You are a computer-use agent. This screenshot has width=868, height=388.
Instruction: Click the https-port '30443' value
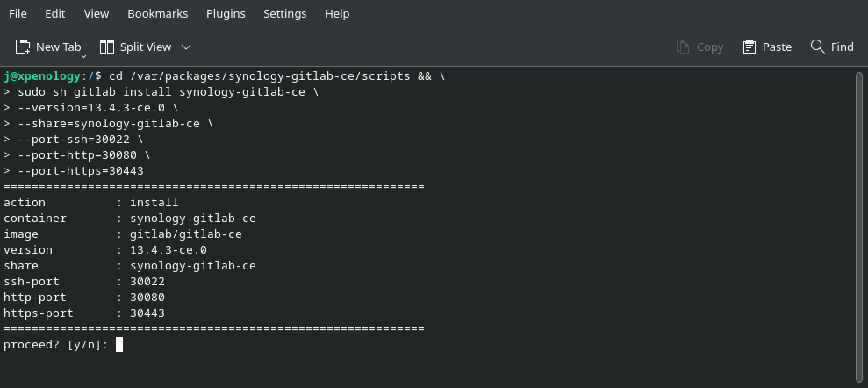click(147, 313)
